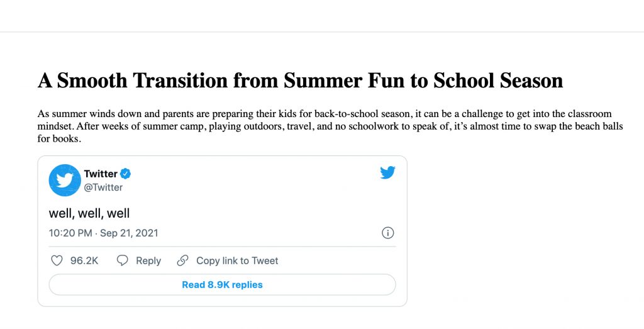Like the tweet with the heart icon

(57, 260)
